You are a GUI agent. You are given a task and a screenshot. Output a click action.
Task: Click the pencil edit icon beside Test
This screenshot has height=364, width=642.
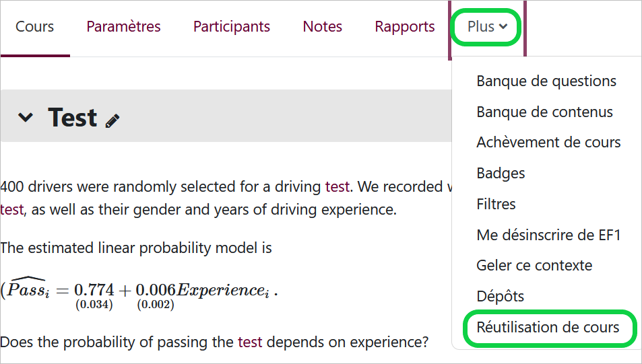pos(113,120)
